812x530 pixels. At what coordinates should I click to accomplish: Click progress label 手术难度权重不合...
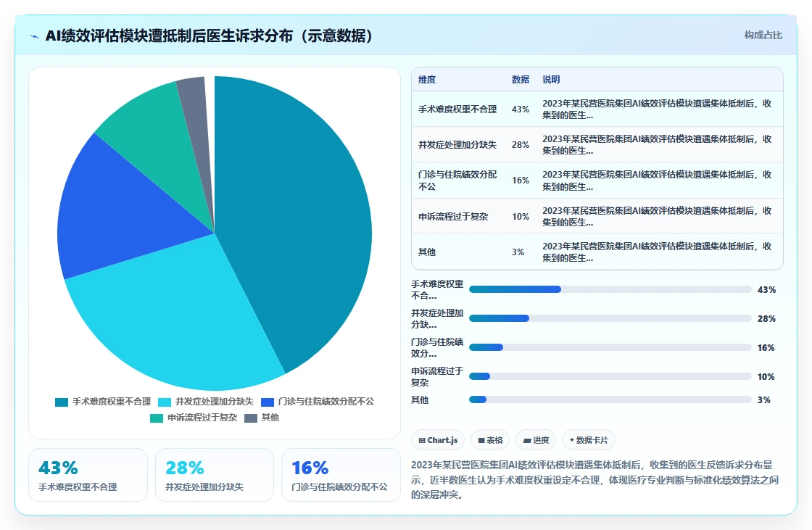click(437, 289)
